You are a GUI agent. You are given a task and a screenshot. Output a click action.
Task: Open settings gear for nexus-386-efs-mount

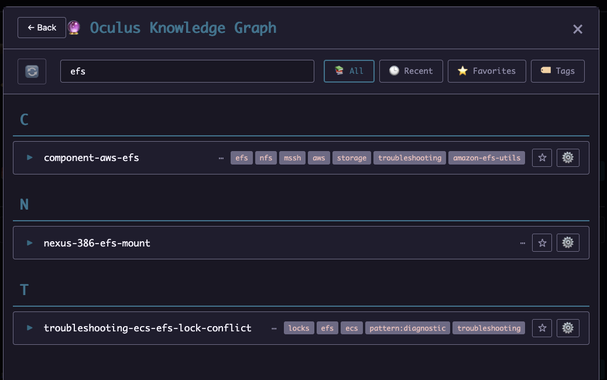pyautogui.click(x=568, y=243)
